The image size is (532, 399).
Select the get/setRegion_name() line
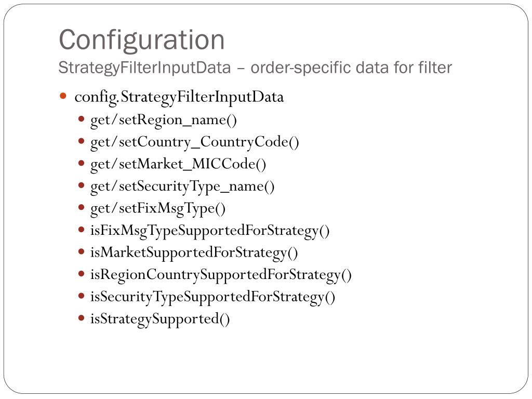pos(164,120)
